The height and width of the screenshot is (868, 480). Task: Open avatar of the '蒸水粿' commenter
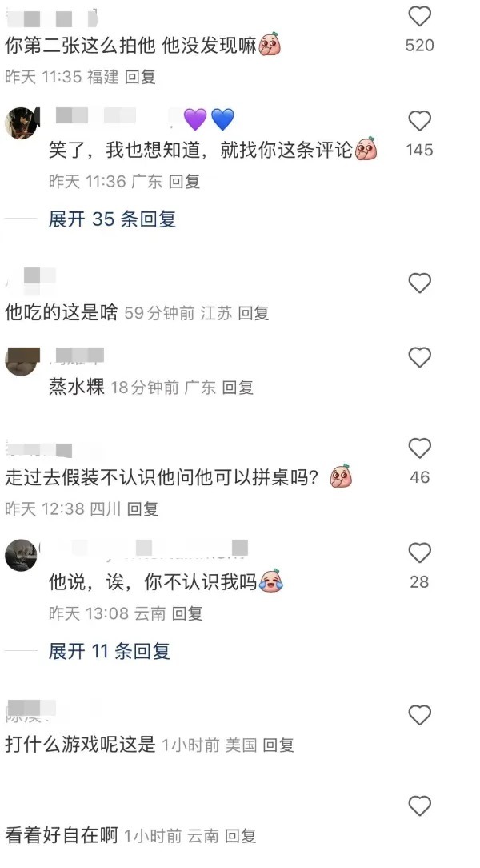pos(22,362)
